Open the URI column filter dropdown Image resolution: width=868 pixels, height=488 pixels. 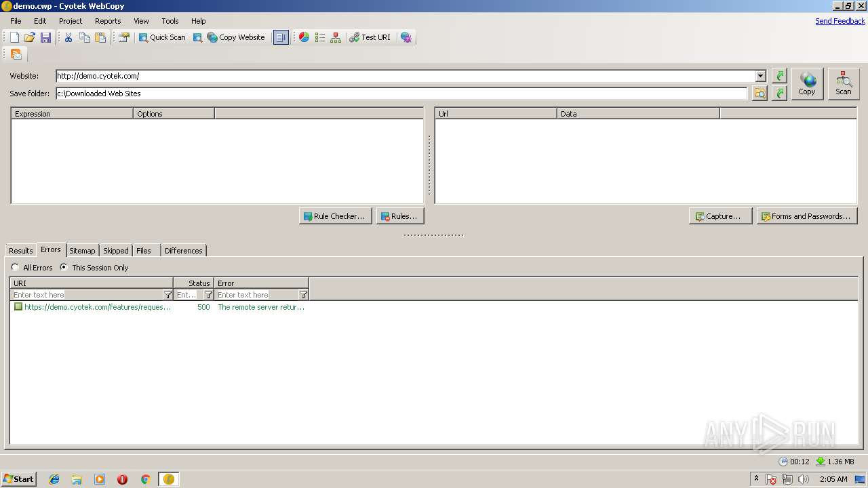[x=168, y=295]
